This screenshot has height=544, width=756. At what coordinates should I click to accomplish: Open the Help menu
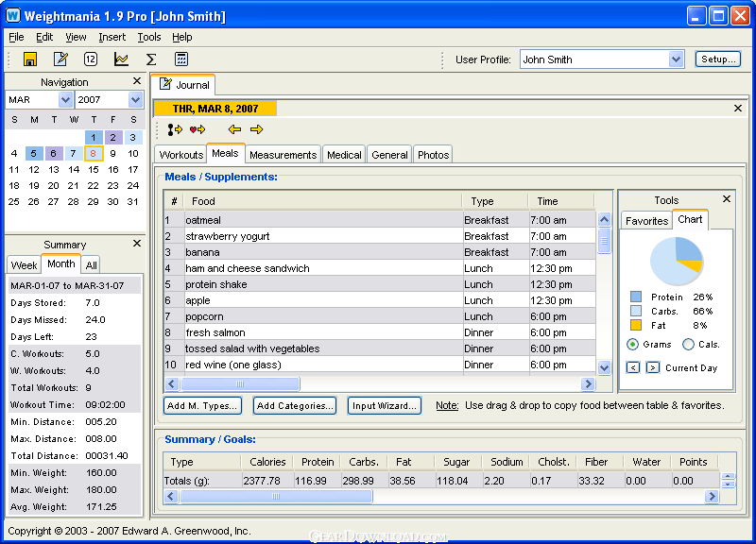(181, 37)
